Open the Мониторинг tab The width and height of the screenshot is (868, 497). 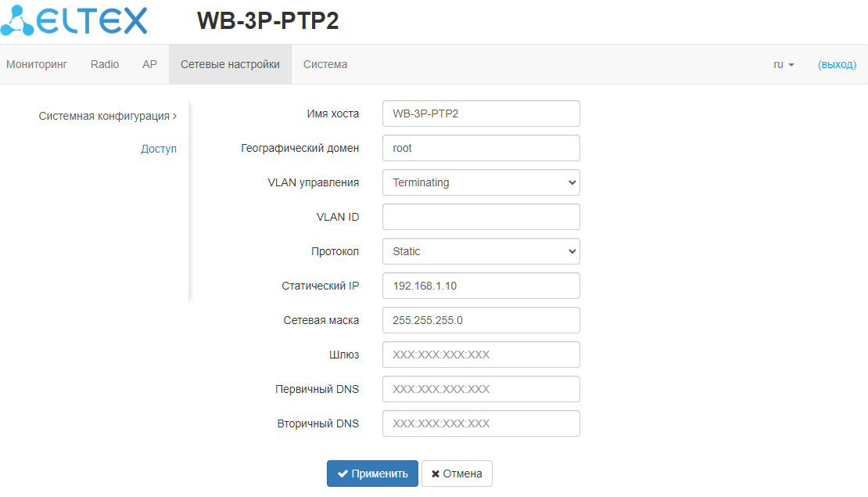37,64
